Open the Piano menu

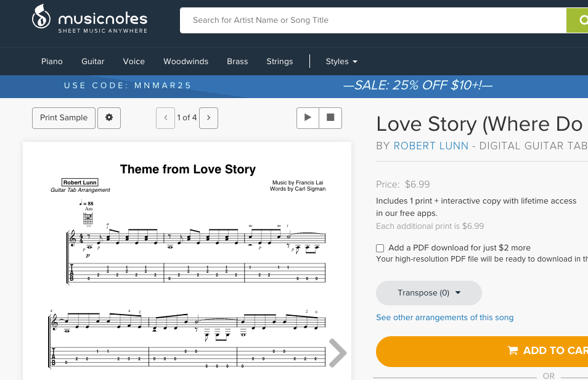tap(52, 62)
